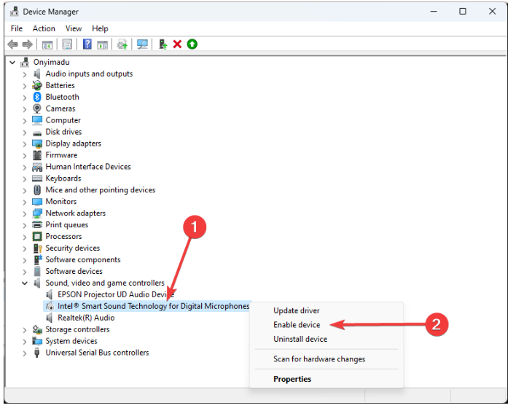The height and width of the screenshot is (408, 532).
Task: Select EPSON Projector UD Audio Device
Action: tap(116, 294)
